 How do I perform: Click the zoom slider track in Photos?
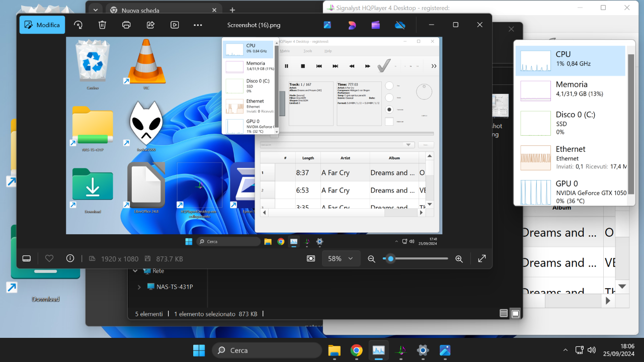pos(415,258)
